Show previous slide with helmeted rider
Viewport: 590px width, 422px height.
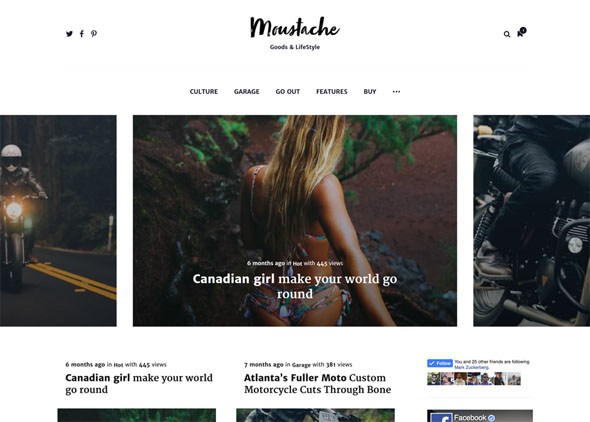(x=58, y=220)
